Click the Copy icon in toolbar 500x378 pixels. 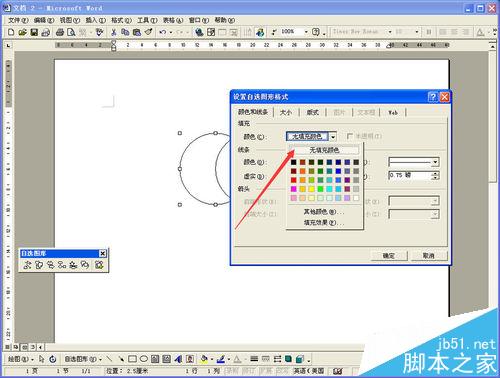[125, 32]
